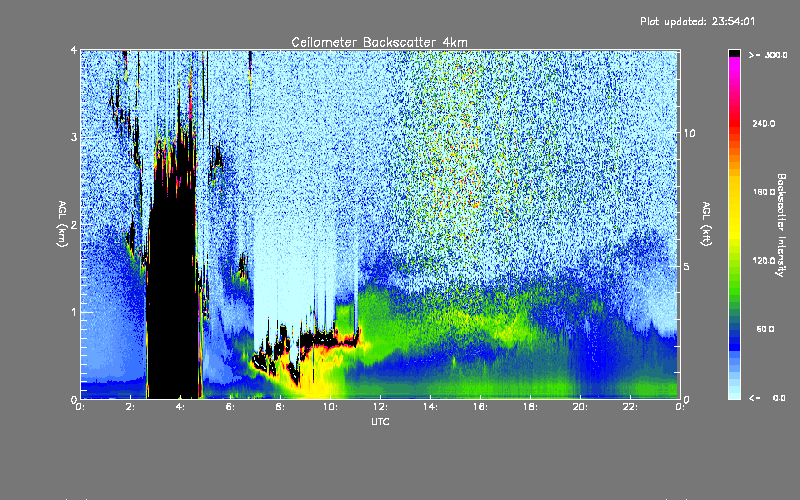Click the right 'AGL (kft)' axis label
800x500 pixels.
pyautogui.click(x=707, y=224)
